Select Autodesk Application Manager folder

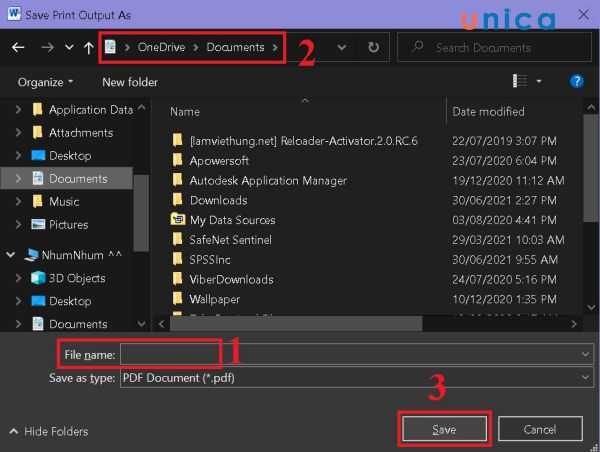click(268, 181)
